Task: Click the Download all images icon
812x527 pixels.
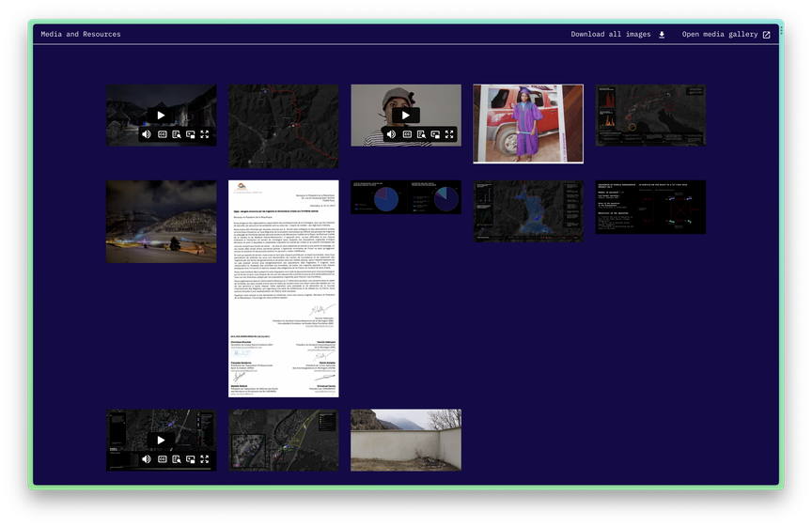Action: coord(662,35)
